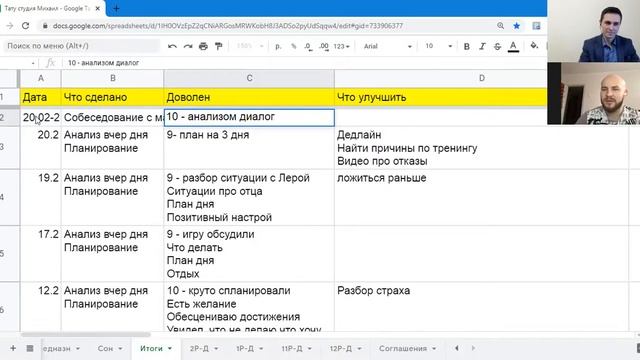Click cell starting 'Дедлайн'
Viewport: 640px width, 360px height.
(482, 148)
